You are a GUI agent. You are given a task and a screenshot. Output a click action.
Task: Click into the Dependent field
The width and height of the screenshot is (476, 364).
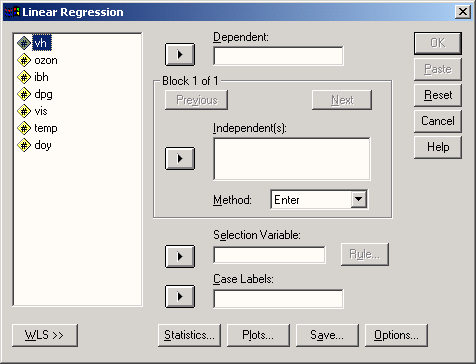[278, 56]
